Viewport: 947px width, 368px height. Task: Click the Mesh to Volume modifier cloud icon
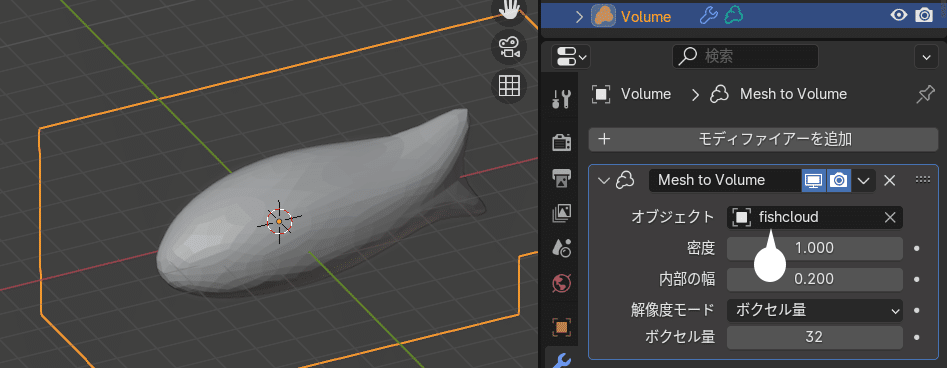pos(624,180)
